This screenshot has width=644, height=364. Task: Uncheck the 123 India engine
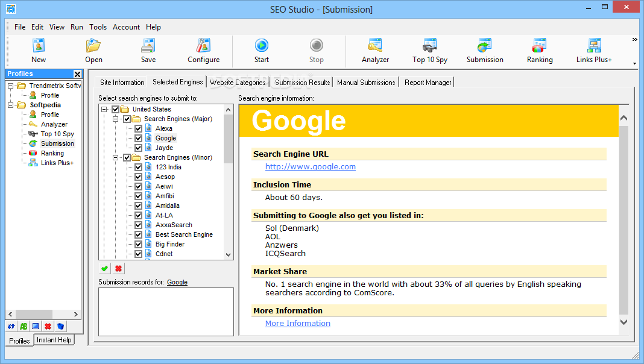[139, 167]
